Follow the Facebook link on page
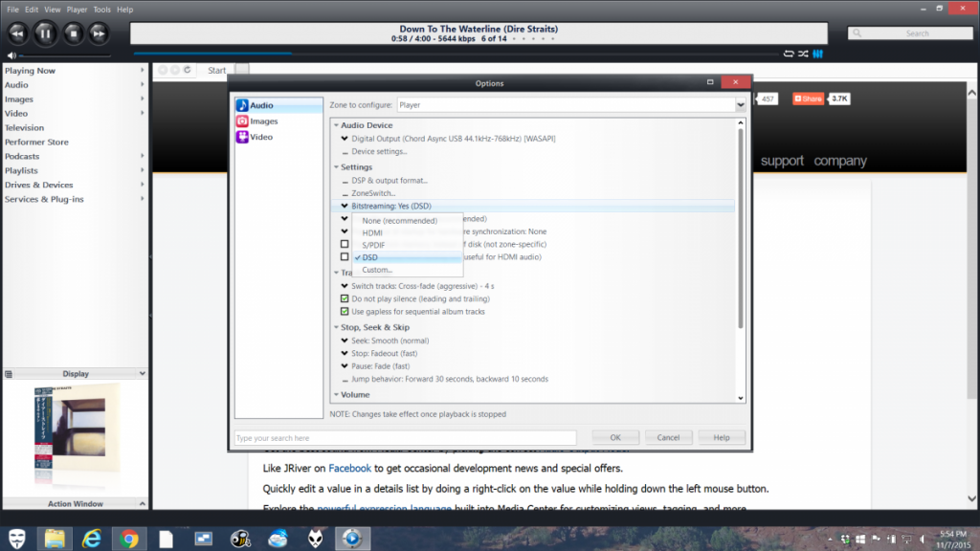This screenshot has height=551, width=980. 349,468
